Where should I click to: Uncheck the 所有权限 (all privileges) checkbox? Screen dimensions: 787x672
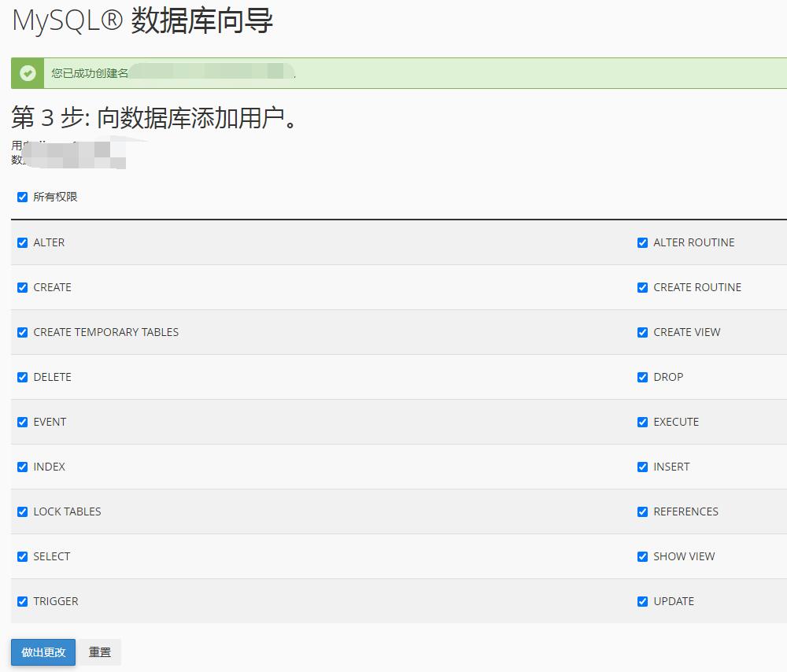pos(22,197)
